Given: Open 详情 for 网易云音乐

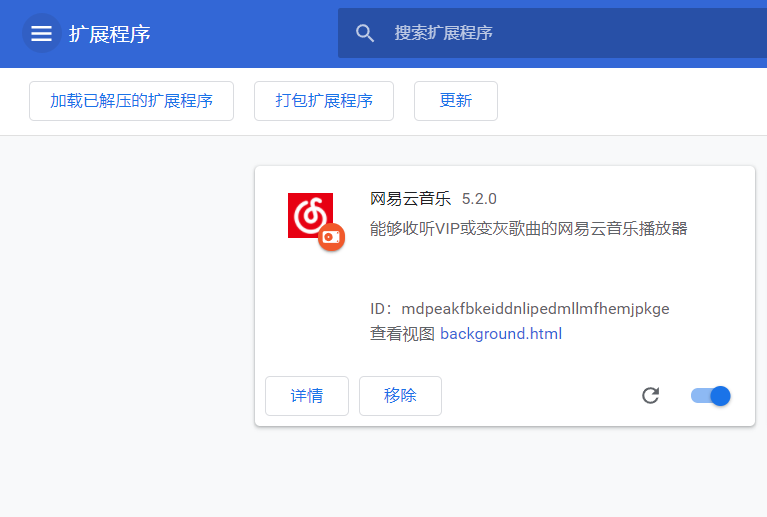Looking at the screenshot, I should (x=307, y=396).
